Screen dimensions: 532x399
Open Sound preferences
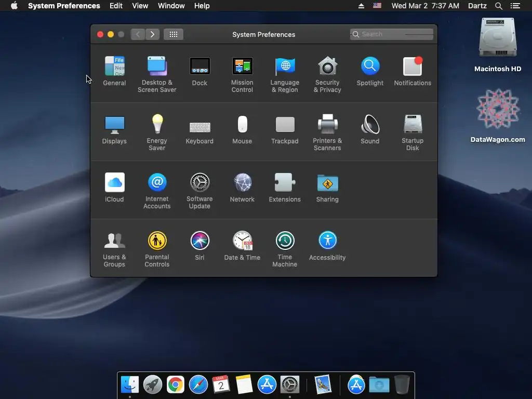click(x=370, y=129)
